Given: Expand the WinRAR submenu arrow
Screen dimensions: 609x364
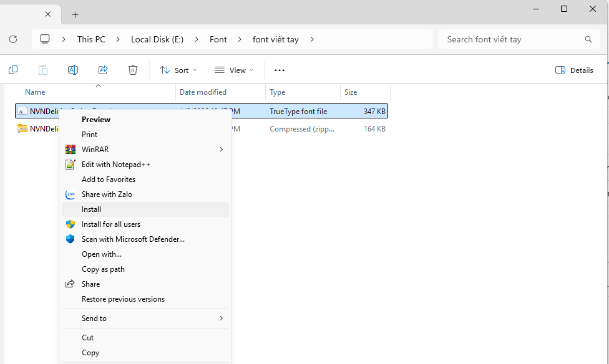Looking at the screenshot, I should click(222, 150).
